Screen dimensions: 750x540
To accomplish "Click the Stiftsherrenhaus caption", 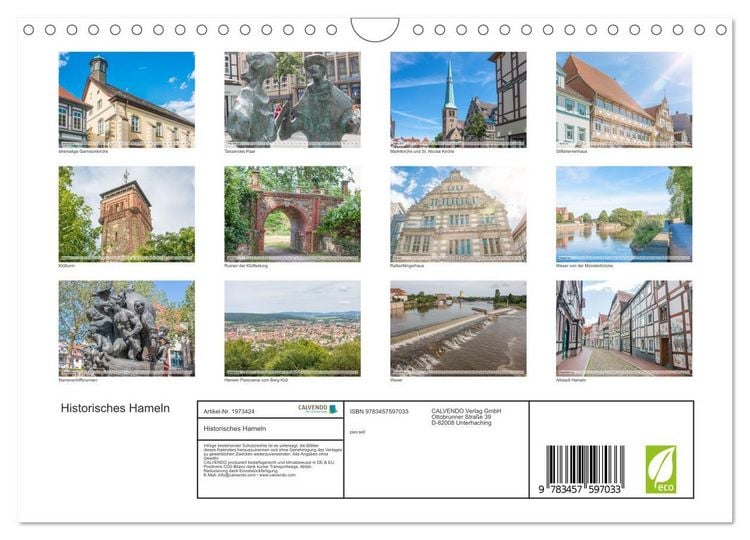I will [x=572, y=151].
